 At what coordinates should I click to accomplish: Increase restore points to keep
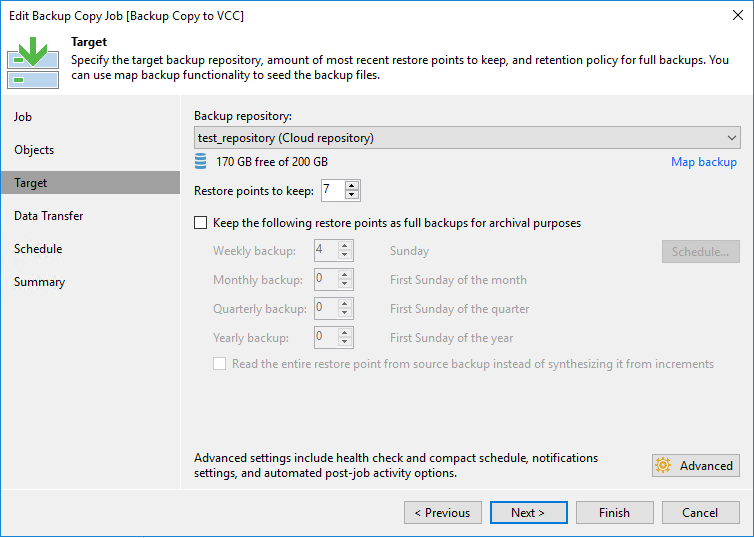click(x=352, y=186)
